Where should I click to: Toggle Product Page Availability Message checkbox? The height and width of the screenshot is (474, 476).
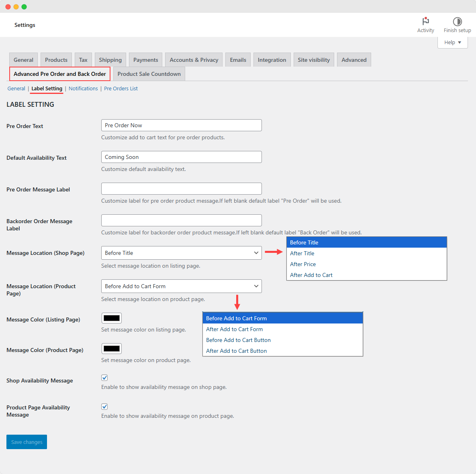[x=104, y=407]
